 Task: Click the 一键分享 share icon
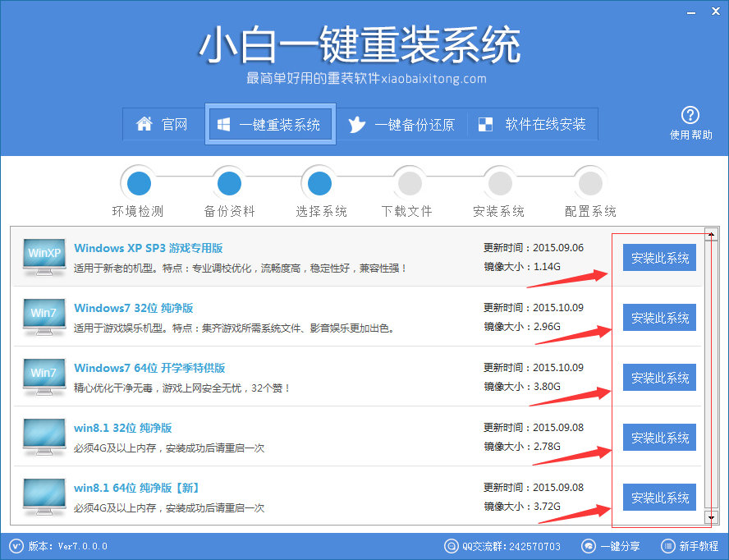pos(589,546)
